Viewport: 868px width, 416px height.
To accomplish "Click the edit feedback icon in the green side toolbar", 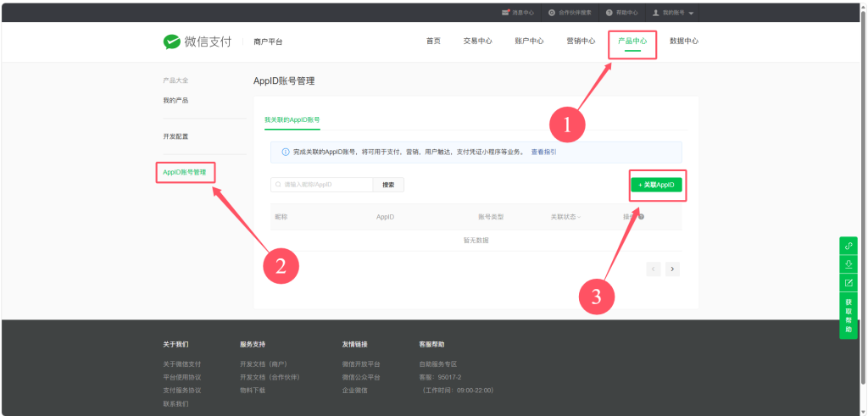I will tap(848, 283).
